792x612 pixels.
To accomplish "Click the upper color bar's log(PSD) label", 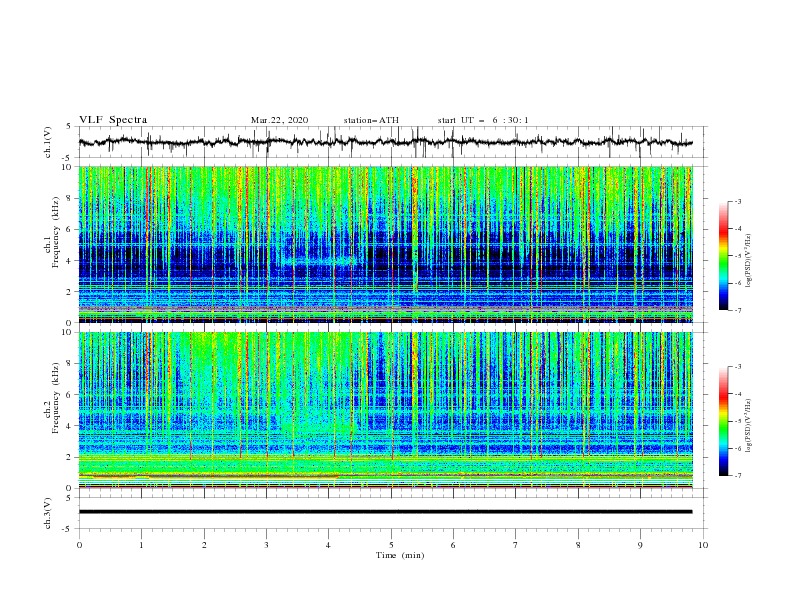I will point(749,261).
